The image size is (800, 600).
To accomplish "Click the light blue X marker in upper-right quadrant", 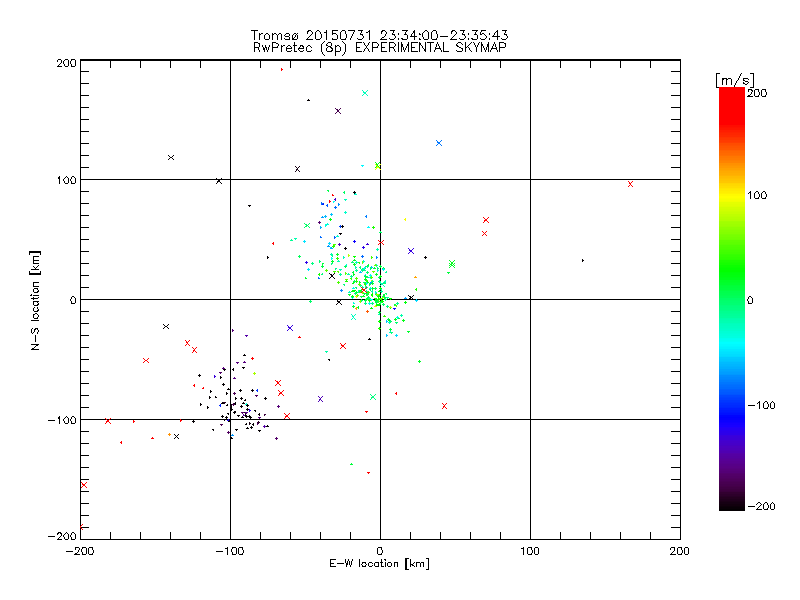I will (439, 143).
